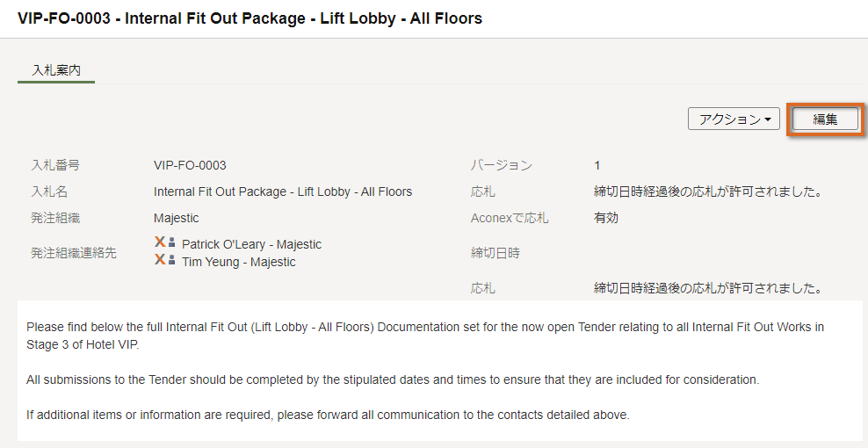
Task: Click the second 応札 status text below 締切日時
Action: pyautogui.click(x=706, y=288)
